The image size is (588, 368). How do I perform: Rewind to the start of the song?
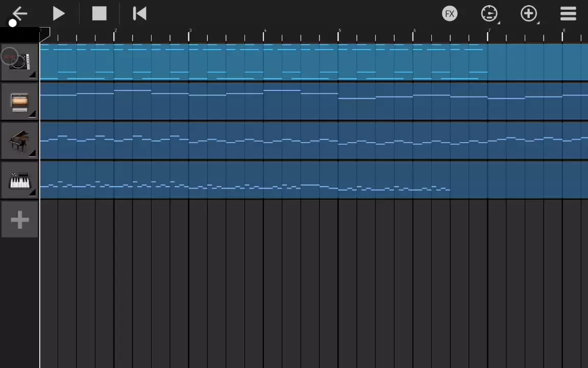coord(139,14)
